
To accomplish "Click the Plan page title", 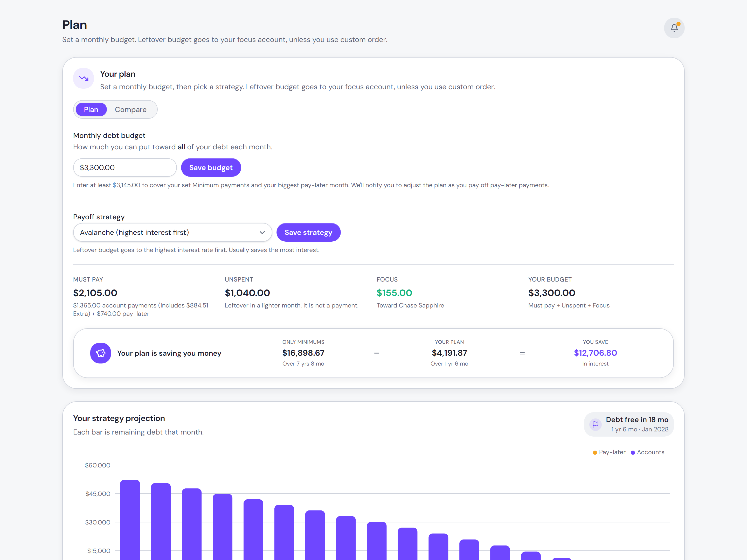I will click(x=75, y=25).
